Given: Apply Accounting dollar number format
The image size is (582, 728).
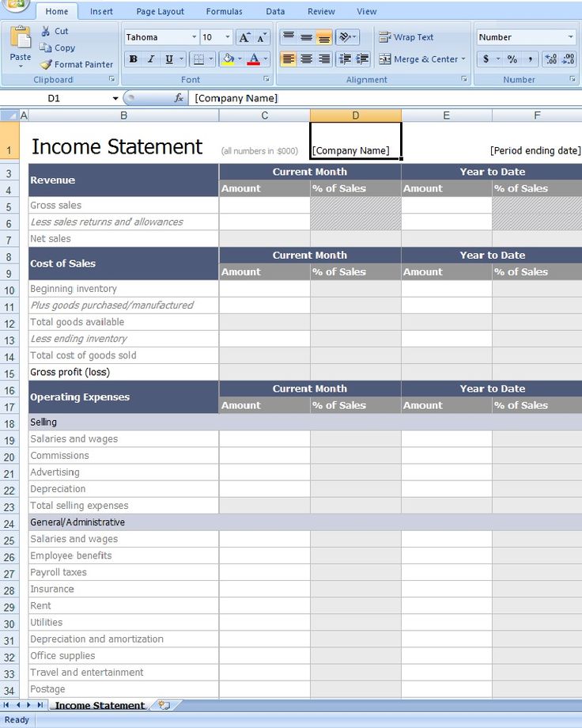Looking at the screenshot, I should tap(486, 59).
